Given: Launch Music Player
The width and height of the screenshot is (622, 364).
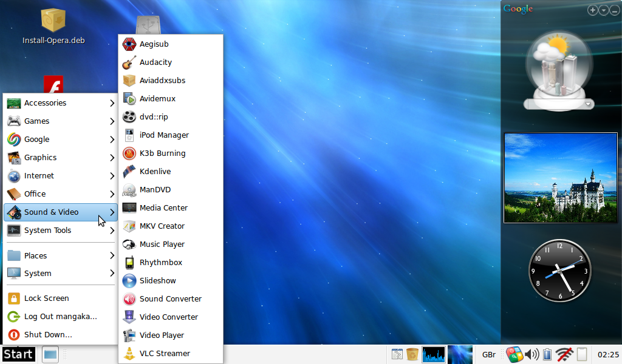Looking at the screenshot, I should pyautogui.click(x=171, y=244).
